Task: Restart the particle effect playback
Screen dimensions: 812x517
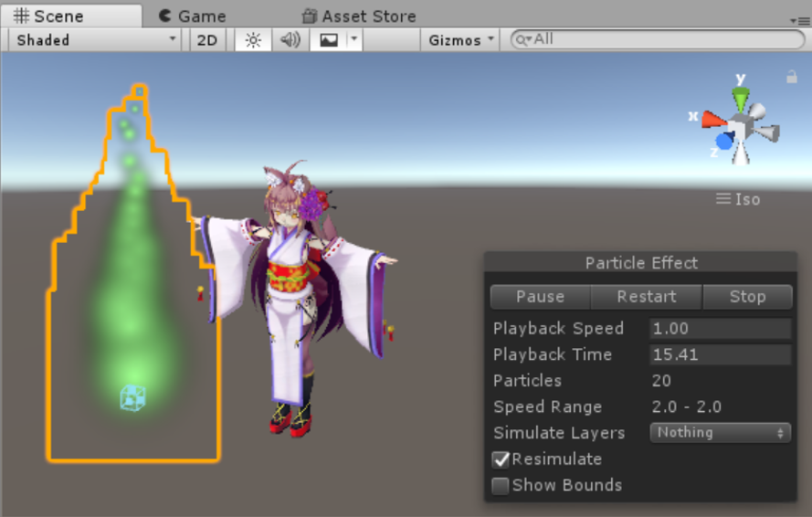Action: pos(647,297)
